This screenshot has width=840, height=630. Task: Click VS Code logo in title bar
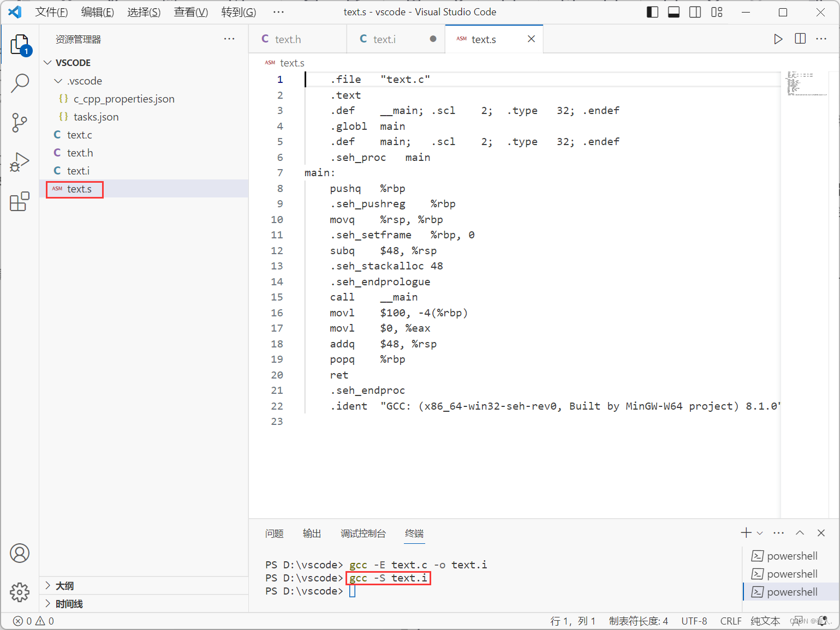(x=15, y=12)
